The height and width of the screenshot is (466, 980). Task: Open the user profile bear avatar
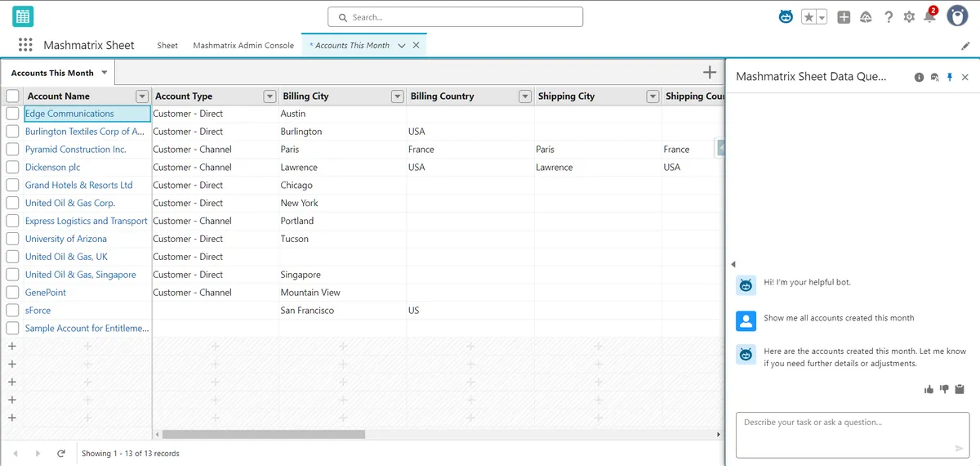coord(957,16)
